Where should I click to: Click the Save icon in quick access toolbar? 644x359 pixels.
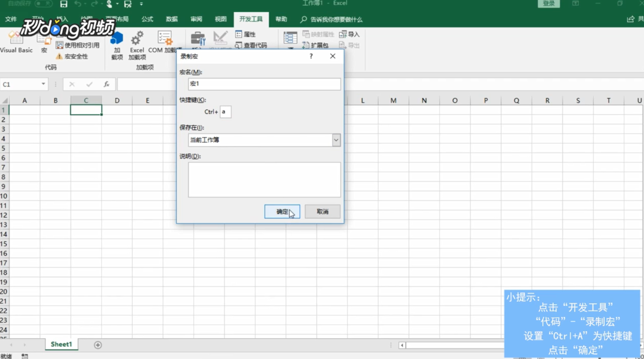tap(64, 4)
